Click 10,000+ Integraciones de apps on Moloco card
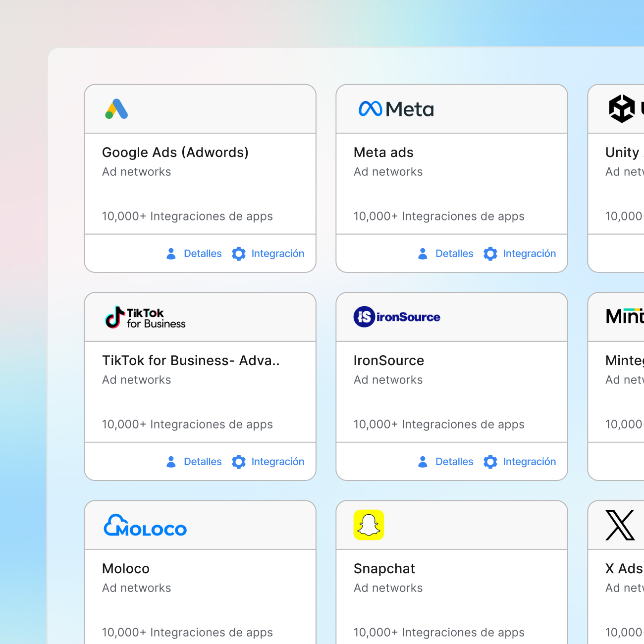The image size is (644, 644). tap(187, 633)
